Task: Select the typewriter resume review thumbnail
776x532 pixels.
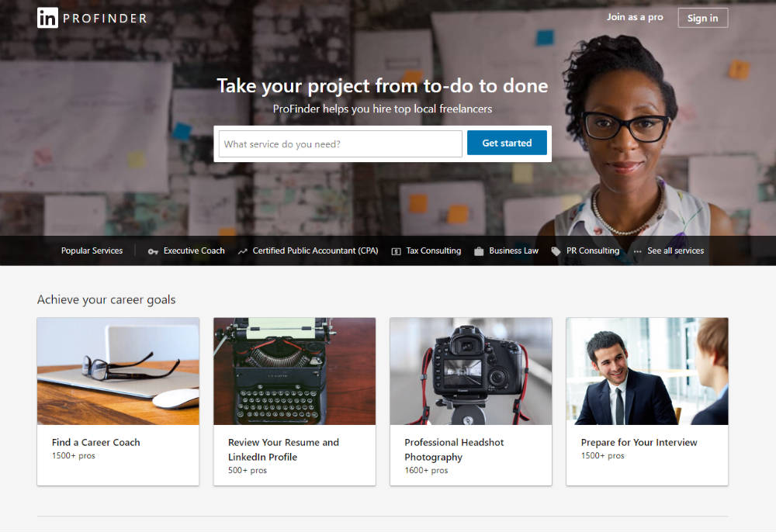Action: [294, 371]
